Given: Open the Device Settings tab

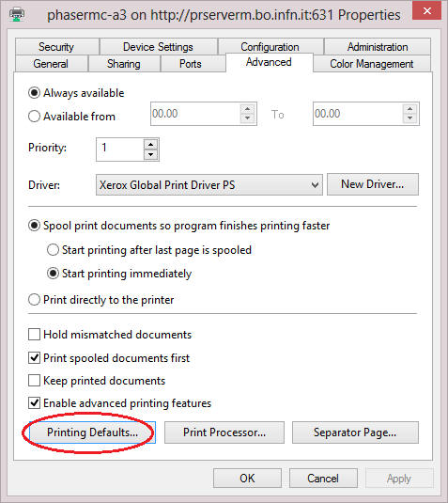Looking at the screenshot, I should tap(158, 47).
